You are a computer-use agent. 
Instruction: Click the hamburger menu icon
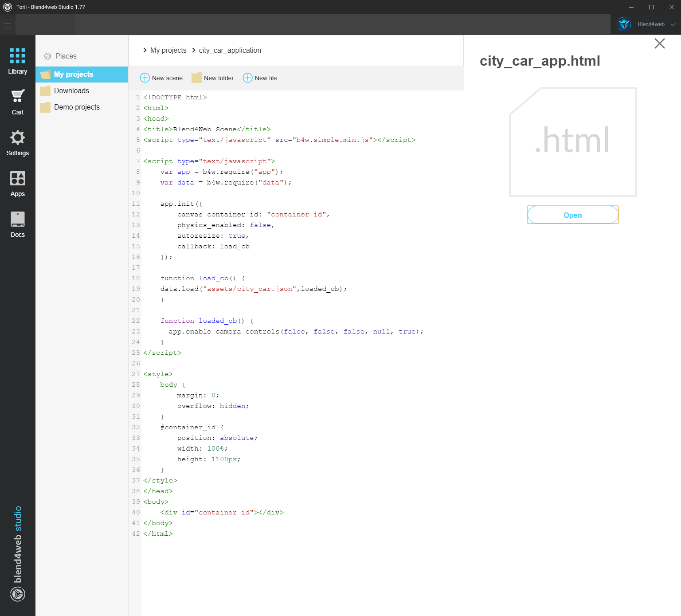(x=8, y=25)
